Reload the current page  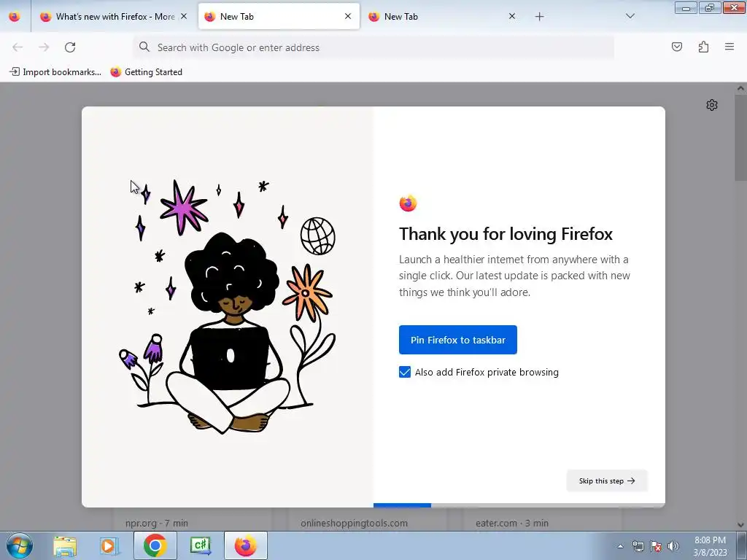[x=70, y=47]
